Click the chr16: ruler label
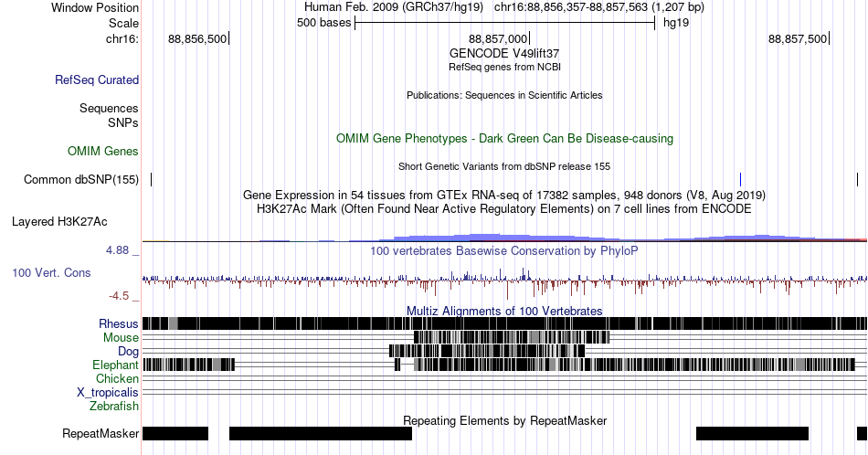Viewport: 868px width, 455px height. pyautogui.click(x=122, y=38)
